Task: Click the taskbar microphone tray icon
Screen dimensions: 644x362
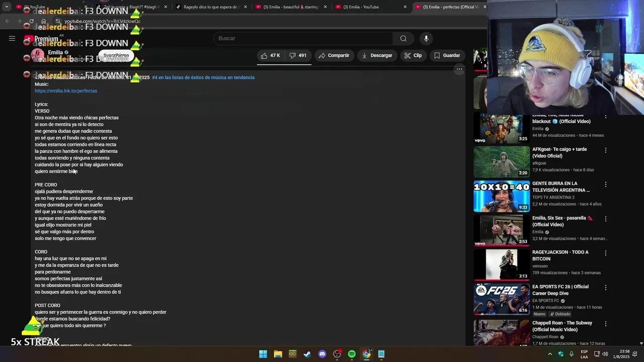Action: click(571, 354)
